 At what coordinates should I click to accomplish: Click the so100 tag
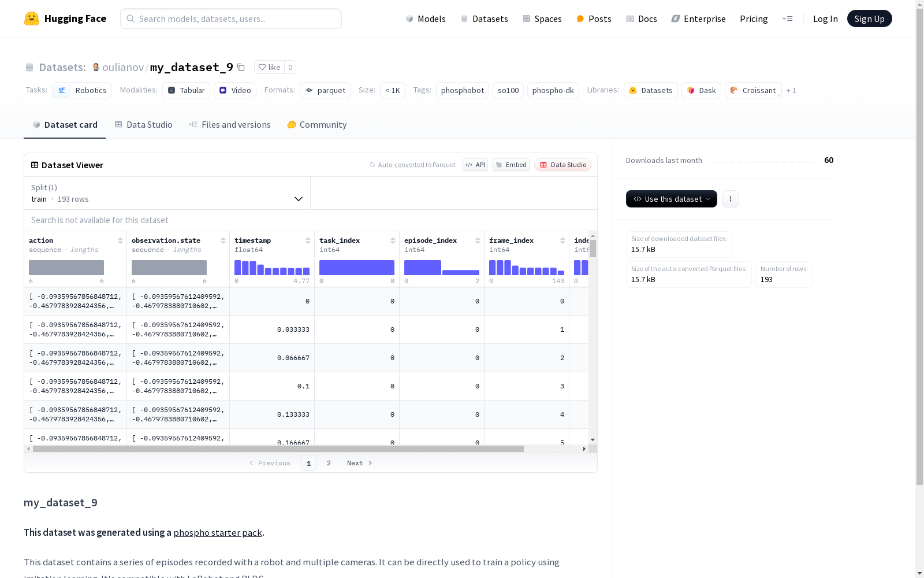(x=508, y=90)
